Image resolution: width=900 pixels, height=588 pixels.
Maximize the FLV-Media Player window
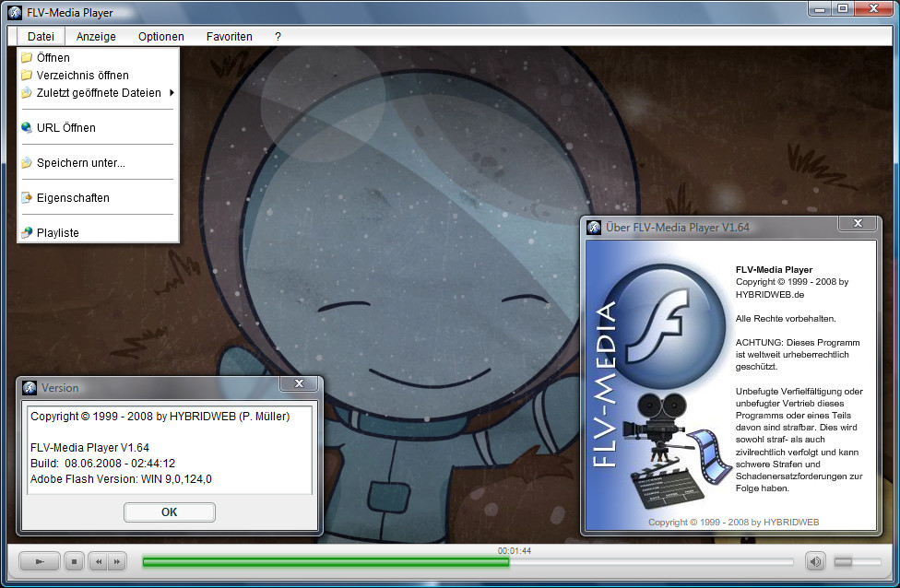point(843,9)
